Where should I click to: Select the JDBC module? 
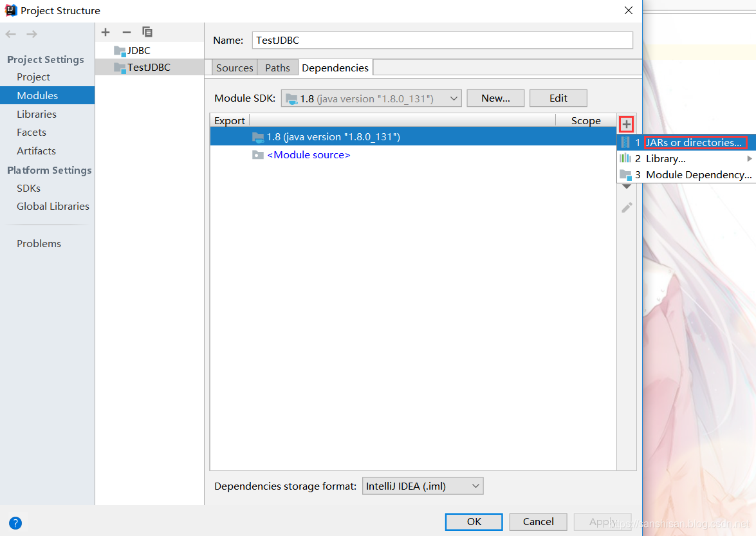149,51
